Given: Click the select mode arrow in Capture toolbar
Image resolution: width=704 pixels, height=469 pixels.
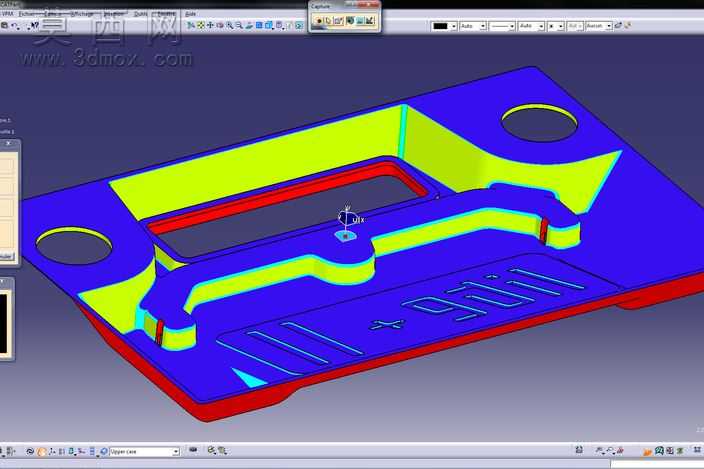Looking at the screenshot, I should click(328, 21).
